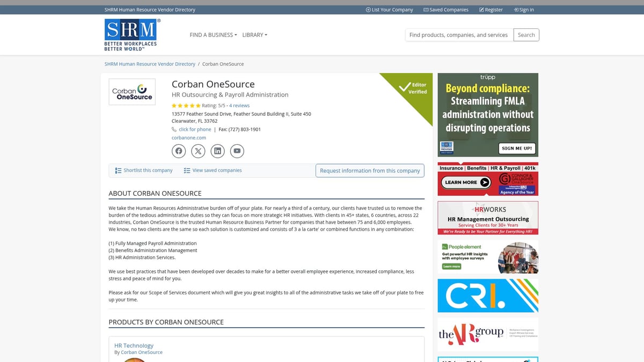Select Sign In in the top bar
The image size is (644, 362).
tap(523, 9)
